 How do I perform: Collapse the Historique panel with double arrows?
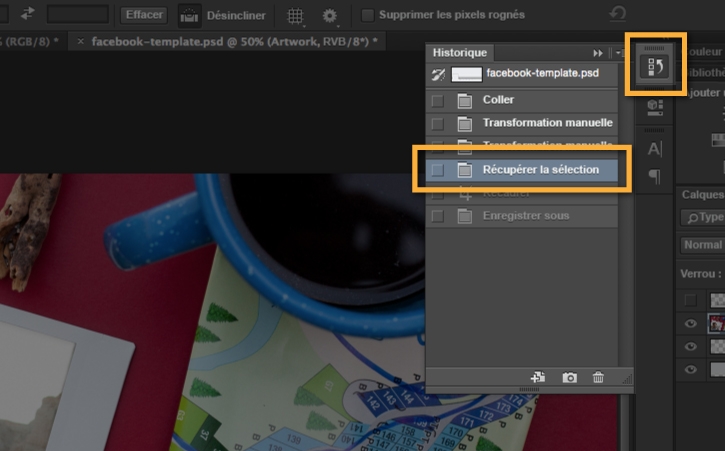(598, 53)
